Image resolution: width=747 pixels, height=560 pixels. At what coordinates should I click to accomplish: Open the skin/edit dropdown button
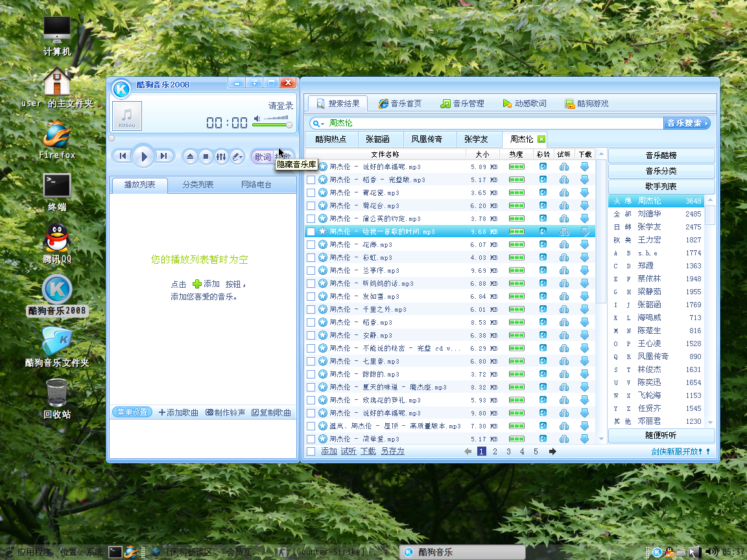tap(237, 156)
